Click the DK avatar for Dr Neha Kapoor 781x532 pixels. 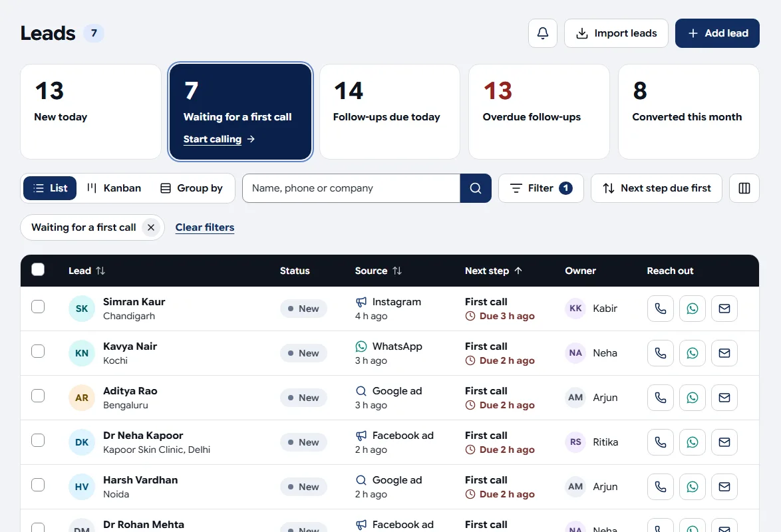tap(82, 442)
